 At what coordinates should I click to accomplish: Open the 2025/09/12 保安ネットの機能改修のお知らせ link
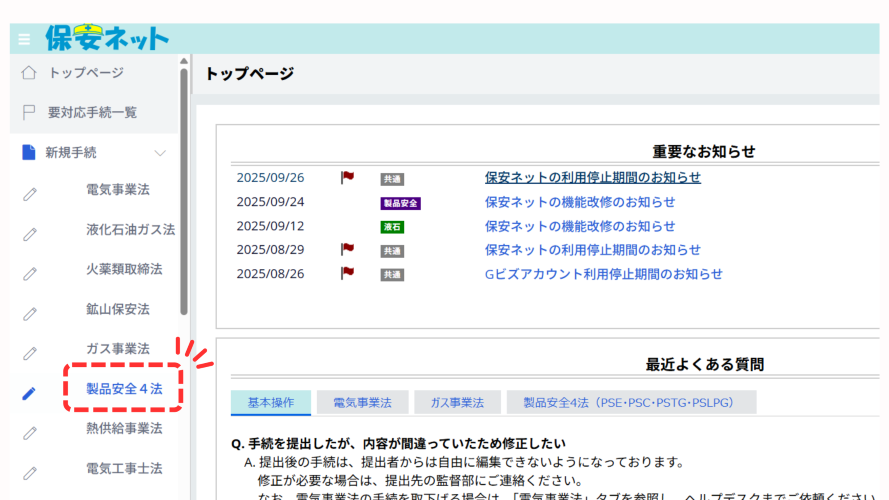579,226
